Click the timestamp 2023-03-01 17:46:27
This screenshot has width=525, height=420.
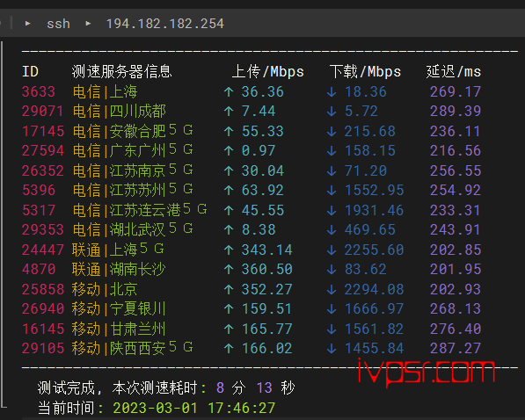tap(193, 408)
